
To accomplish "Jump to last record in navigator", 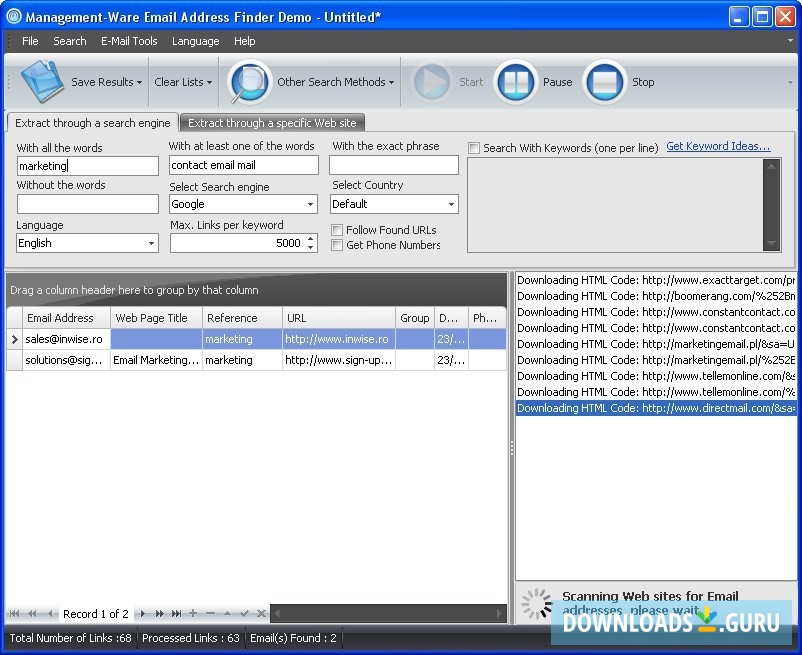I will (x=176, y=613).
